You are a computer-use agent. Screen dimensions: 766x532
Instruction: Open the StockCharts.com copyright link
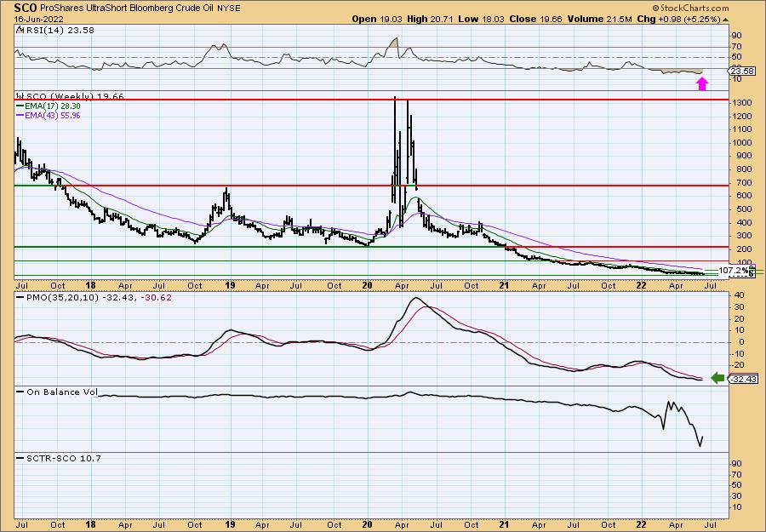[690, 8]
